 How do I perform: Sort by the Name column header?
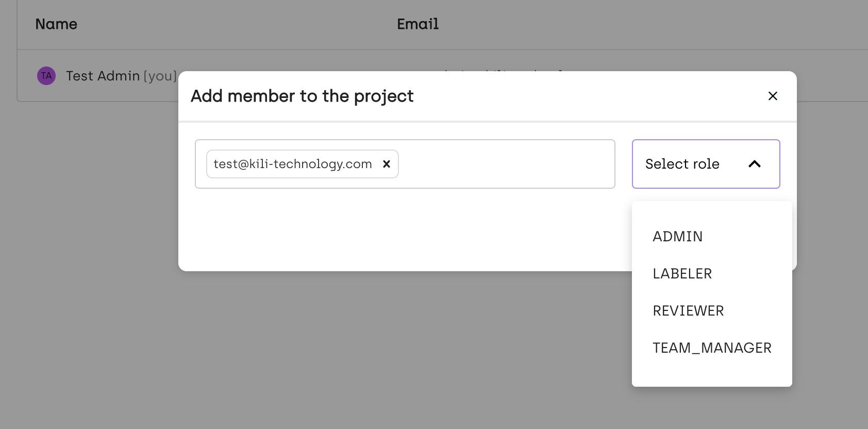click(x=56, y=24)
